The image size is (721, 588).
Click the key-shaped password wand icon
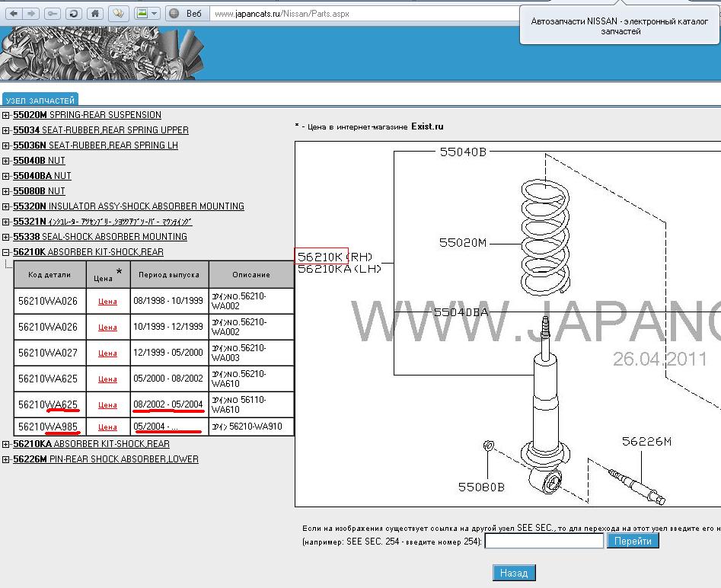pyautogui.click(x=53, y=14)
